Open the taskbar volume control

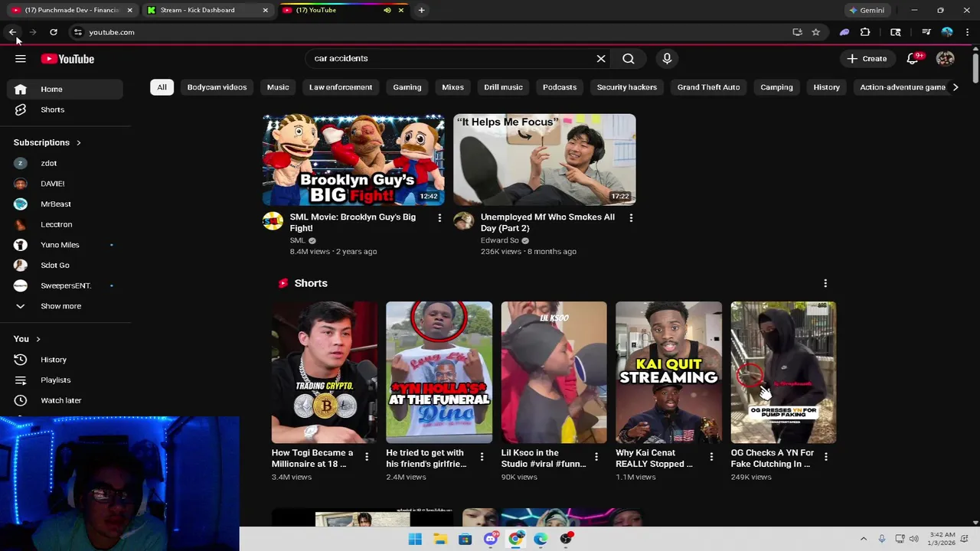pyautogui.click(x=913, y=539)
